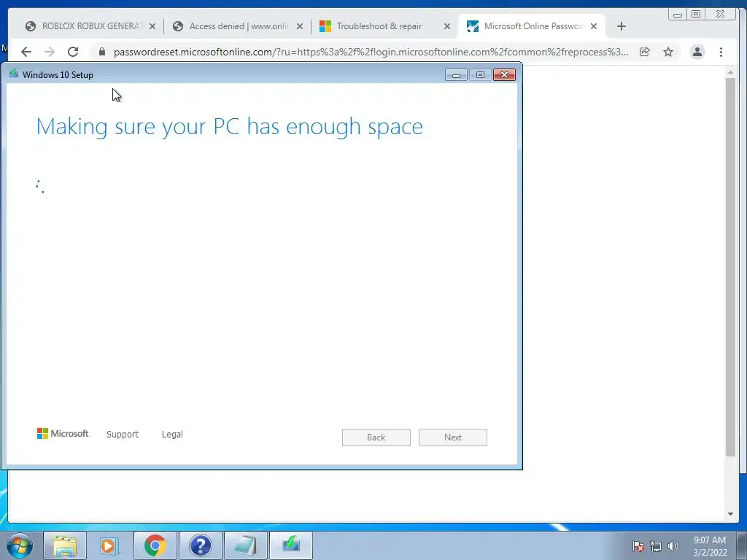
Task: Open Chrome profile menu
Action: (x=697, y=52)
